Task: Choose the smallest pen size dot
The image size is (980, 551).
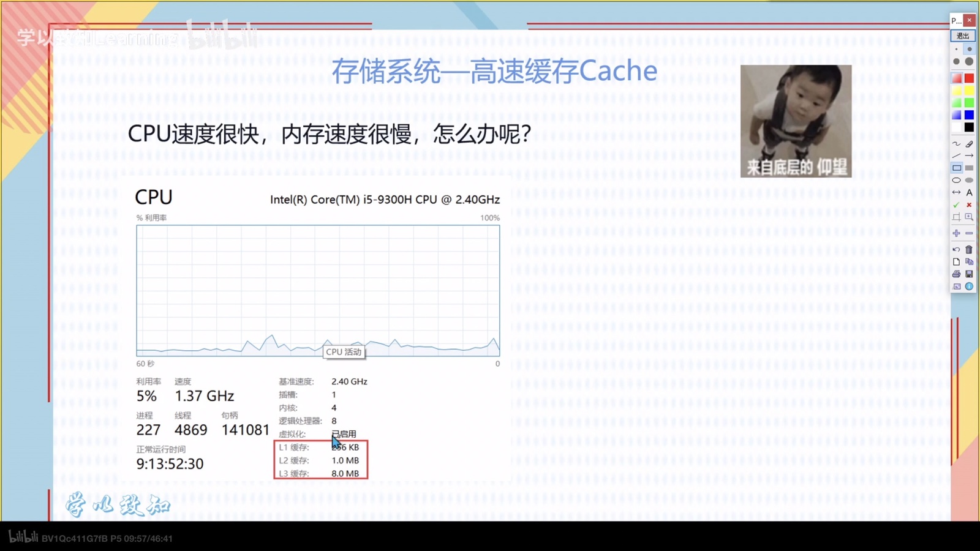Action: pyautogui.click(x=956, y=50)
